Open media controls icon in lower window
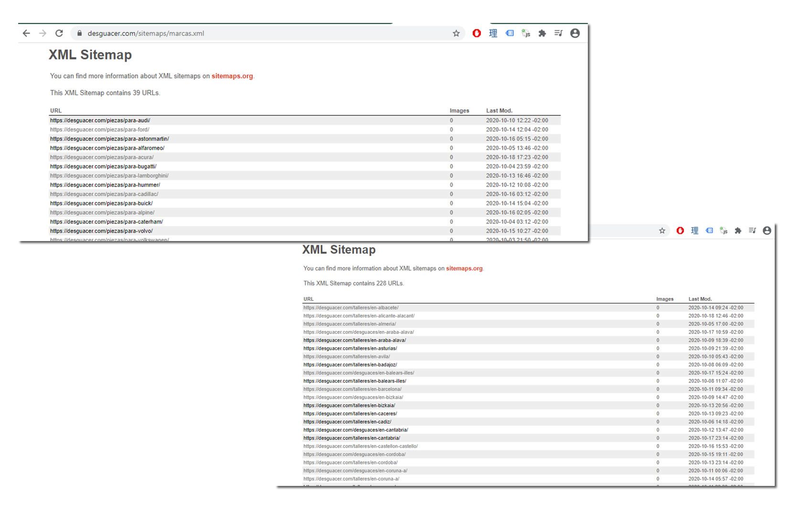812x528 pixels. [752, 231]
